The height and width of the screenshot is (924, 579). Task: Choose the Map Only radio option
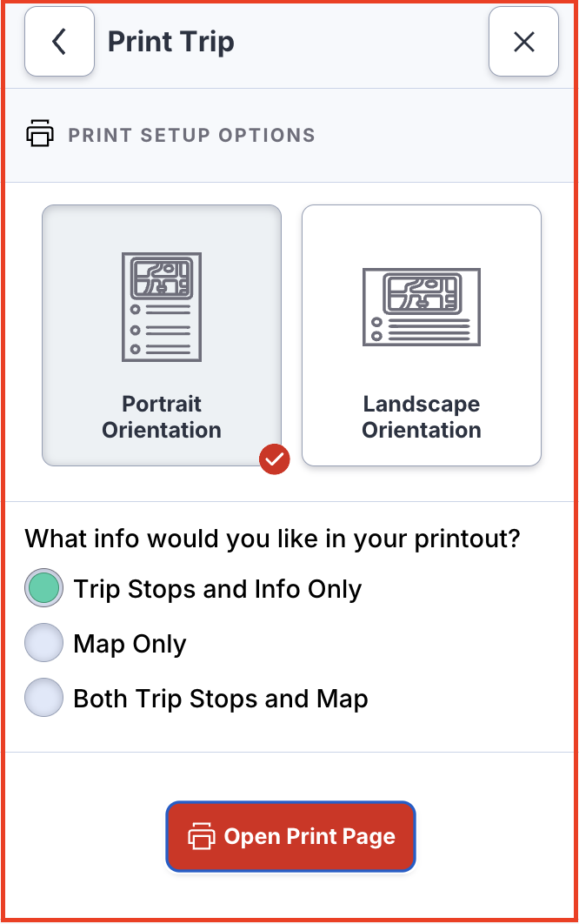(x=44, y=644)
